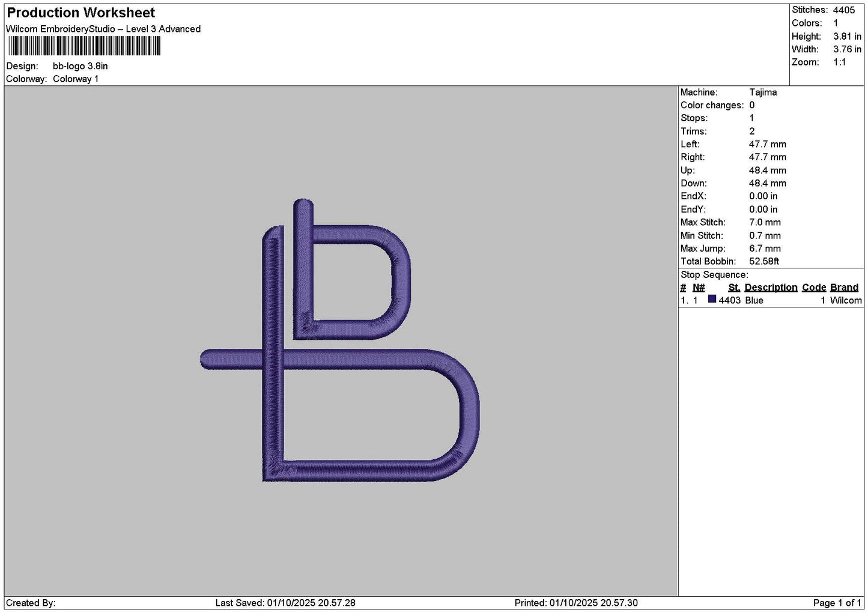The height and width of the screenshot is (613, 868).
Task: Click the Trims value 2
Action: coord(752,131)
